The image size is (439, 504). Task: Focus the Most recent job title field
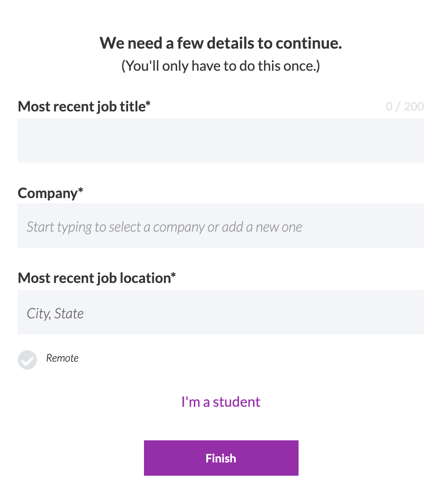pyautogui.click(x=221, y=141)
